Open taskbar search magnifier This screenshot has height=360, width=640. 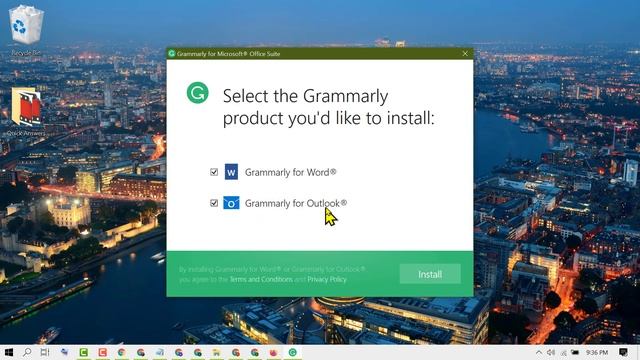(27, 352)
